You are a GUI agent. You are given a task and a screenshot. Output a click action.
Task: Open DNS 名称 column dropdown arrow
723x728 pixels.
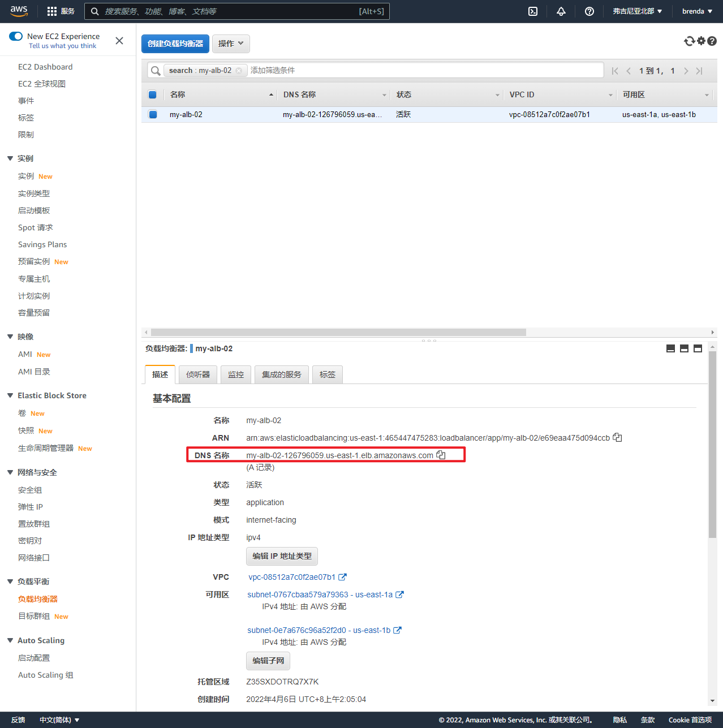[384, 95]
